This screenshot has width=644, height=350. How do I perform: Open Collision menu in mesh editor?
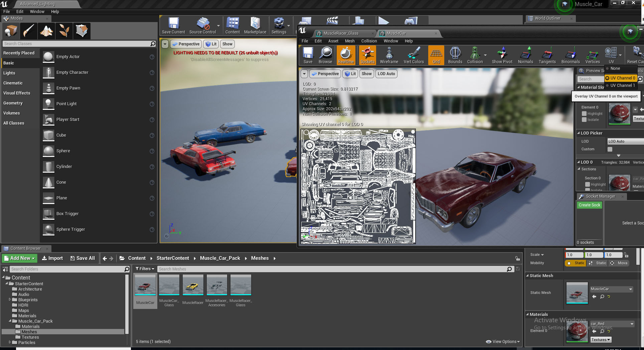click(x=369, y=41)
